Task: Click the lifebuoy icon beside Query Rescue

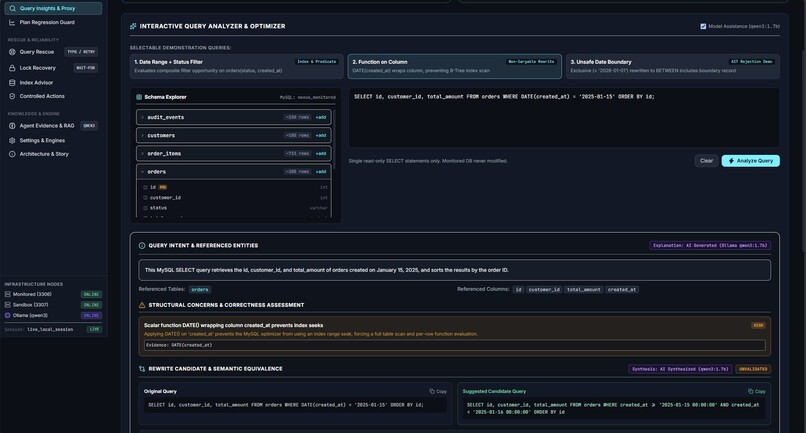Action: coord(12,52)
